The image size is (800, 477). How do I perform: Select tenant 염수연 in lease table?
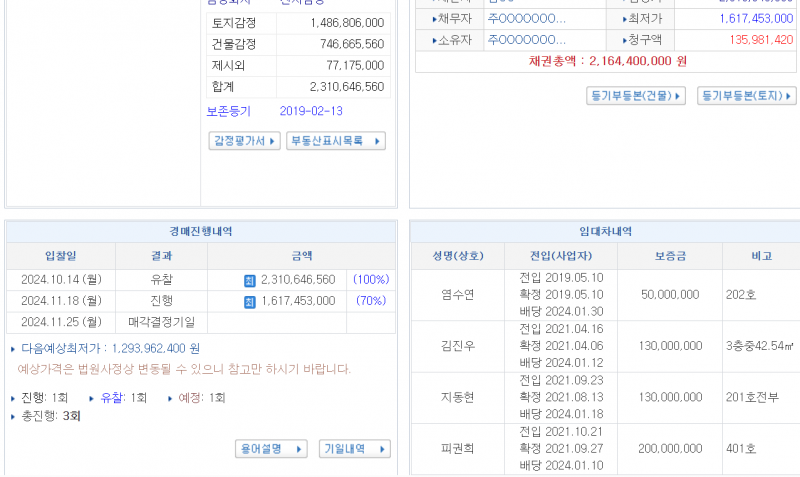click(x=457, y=295)
